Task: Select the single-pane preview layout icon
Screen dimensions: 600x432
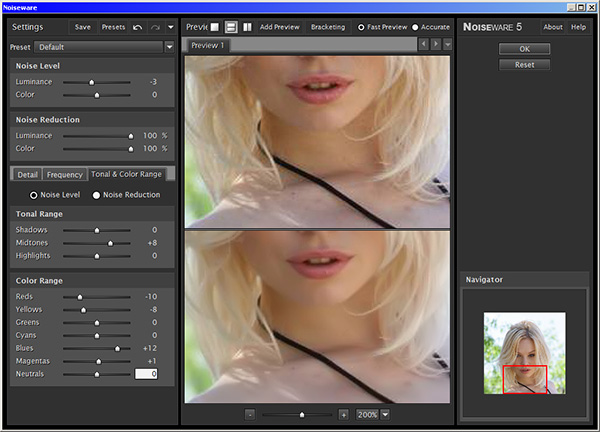Action: click(x=214, y=27)
